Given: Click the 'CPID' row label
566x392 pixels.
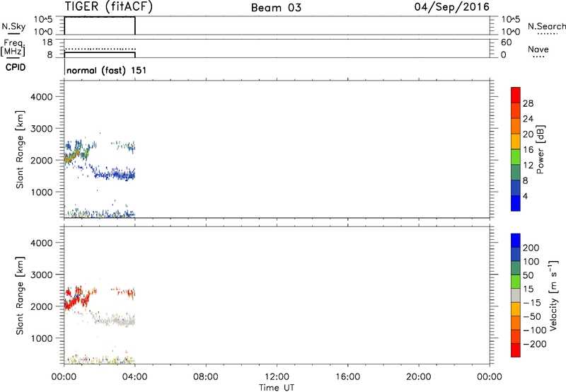Looking at the screenshot, I should [16, 67].
